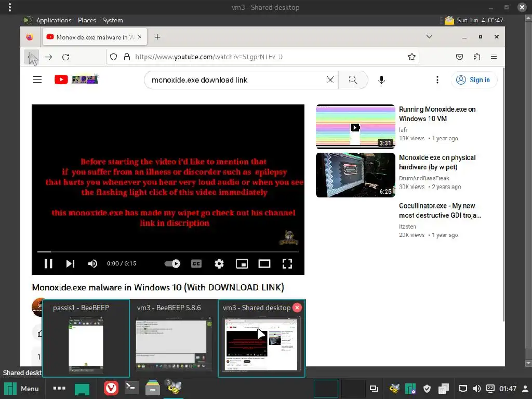The height and width of the screenshot is (399, 532).
Task: Open DrumAndBassFreak channel name
Action: [424, 178]
